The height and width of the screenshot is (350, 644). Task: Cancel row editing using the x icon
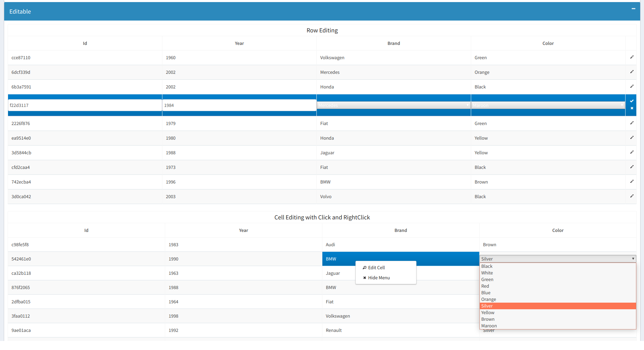click(x=632, y=108)
